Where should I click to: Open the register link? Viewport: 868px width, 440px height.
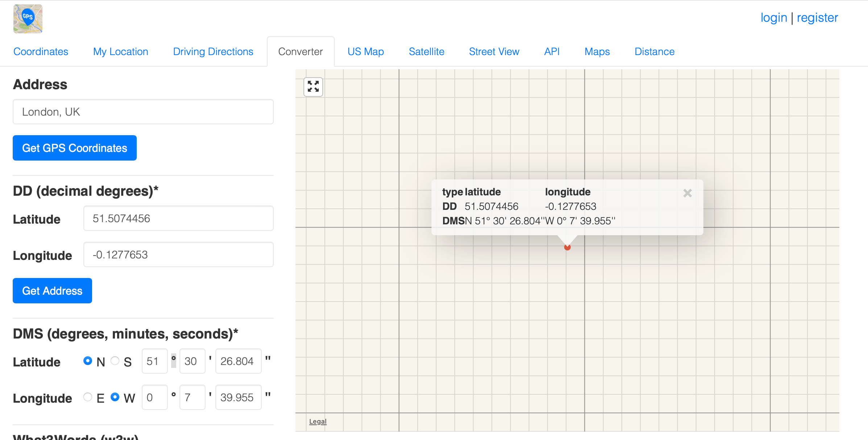(x=817, y=17)
